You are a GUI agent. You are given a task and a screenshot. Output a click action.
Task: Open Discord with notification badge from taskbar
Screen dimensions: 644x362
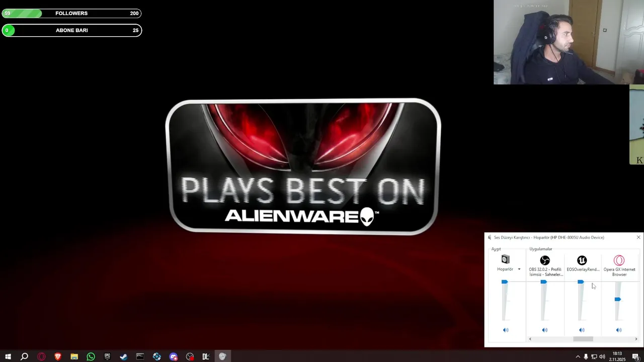pos(173,357)
